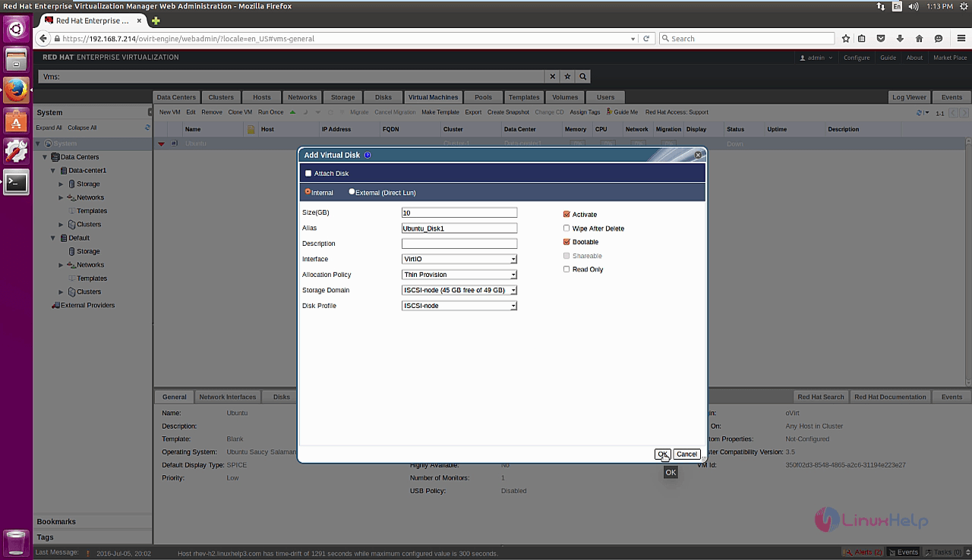Cancel the Add Virtual Disk dialog
Image resolution: width=972 pixels, height=560 pixels.
[x=686, y=454]
